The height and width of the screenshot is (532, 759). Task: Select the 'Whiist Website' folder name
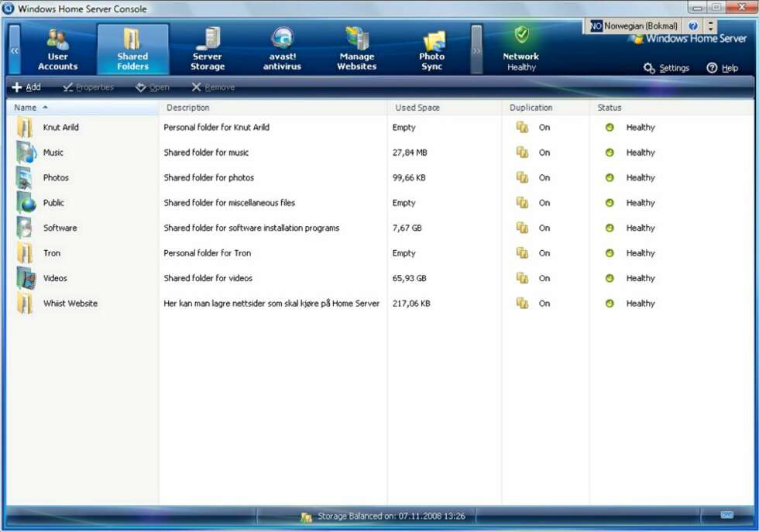pyautogui.click(x=70, y=304)
